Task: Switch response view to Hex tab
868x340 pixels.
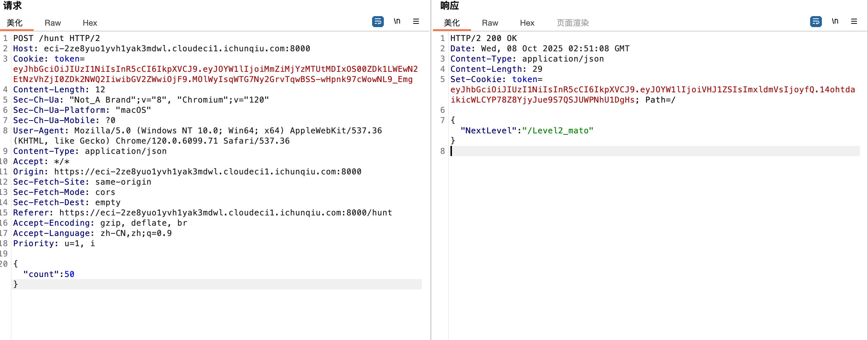Action: [527, 23]
